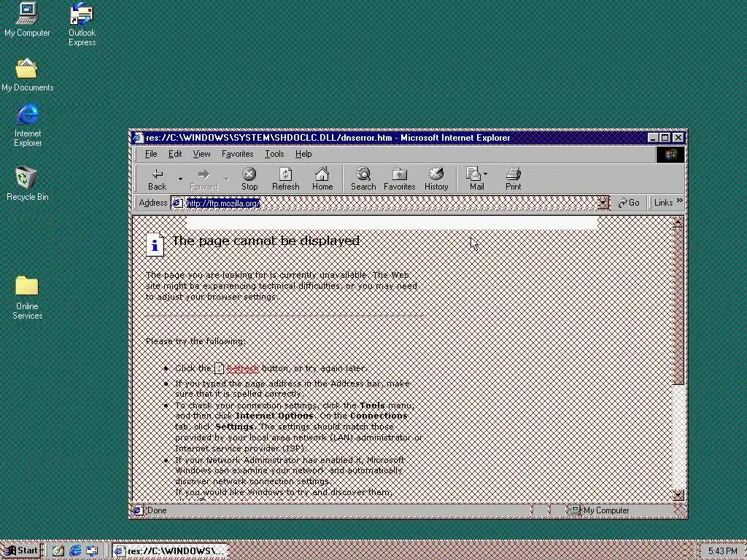747x560 pixels.
Task: Click the address bar URL field
Action: [384, 203]
